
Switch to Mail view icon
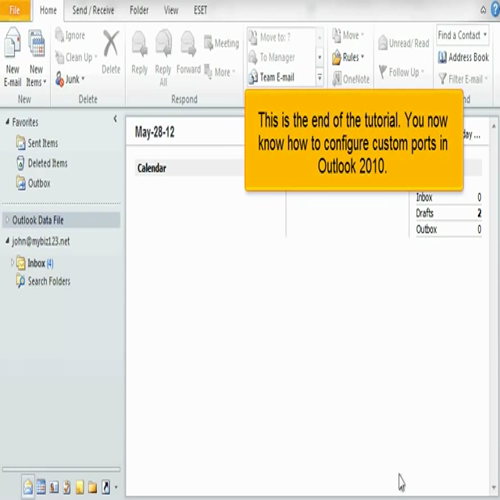pos(28,487)
